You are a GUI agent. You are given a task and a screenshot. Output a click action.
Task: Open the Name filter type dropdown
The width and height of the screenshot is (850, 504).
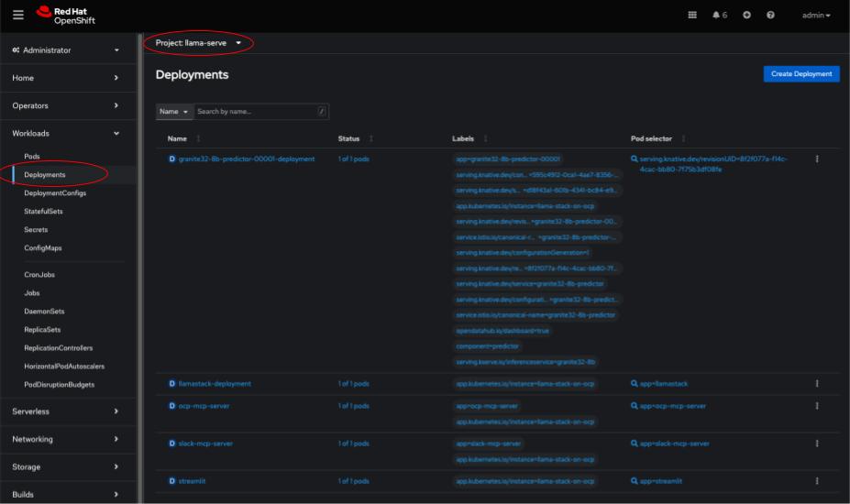tap(174, 111)
